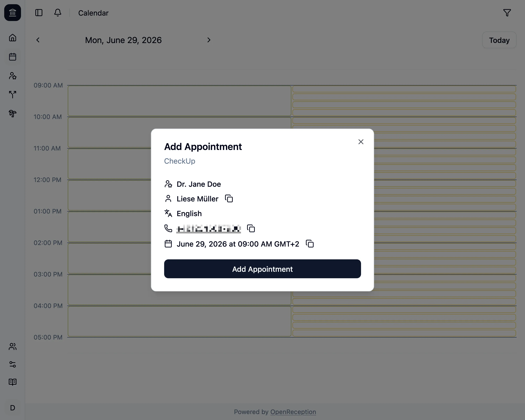Click 'English' language text
This screenshot has width=525, height=420.
pos(189,213)
